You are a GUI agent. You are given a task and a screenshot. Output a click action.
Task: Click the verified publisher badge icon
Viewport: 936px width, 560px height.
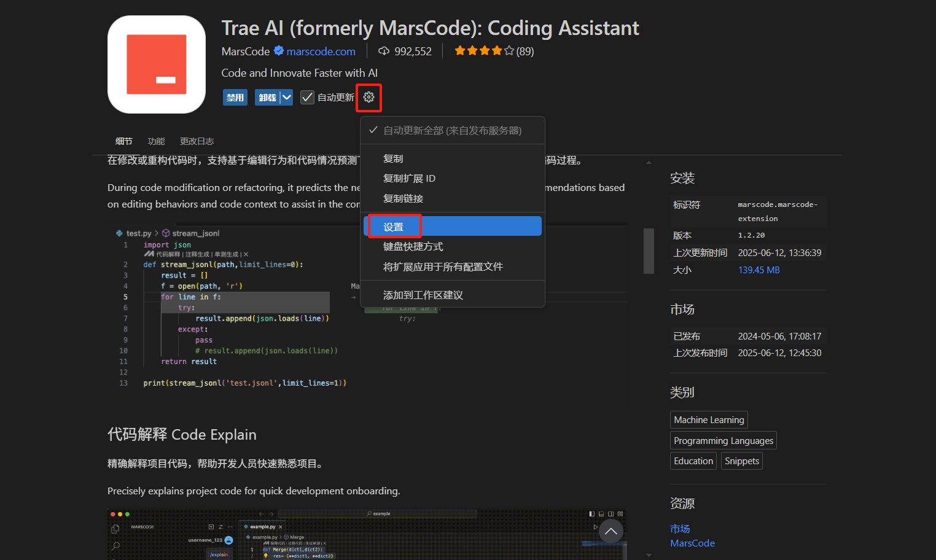(x=279, y=51)
